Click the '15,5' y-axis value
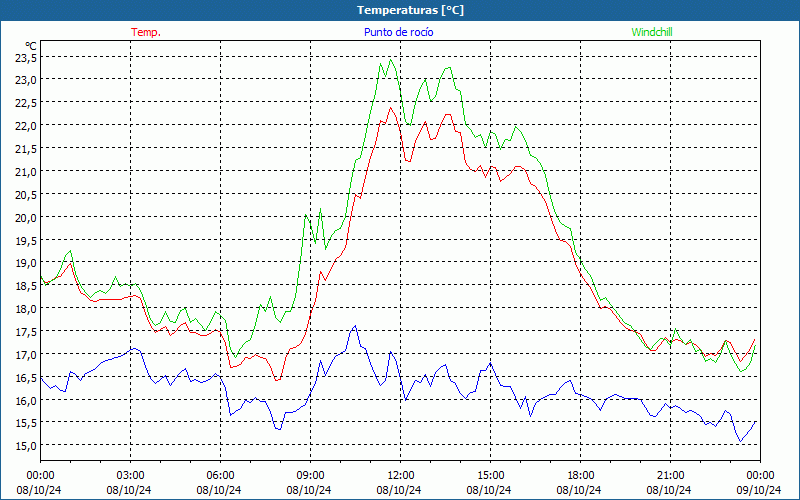800x500 pixels. 26,423
